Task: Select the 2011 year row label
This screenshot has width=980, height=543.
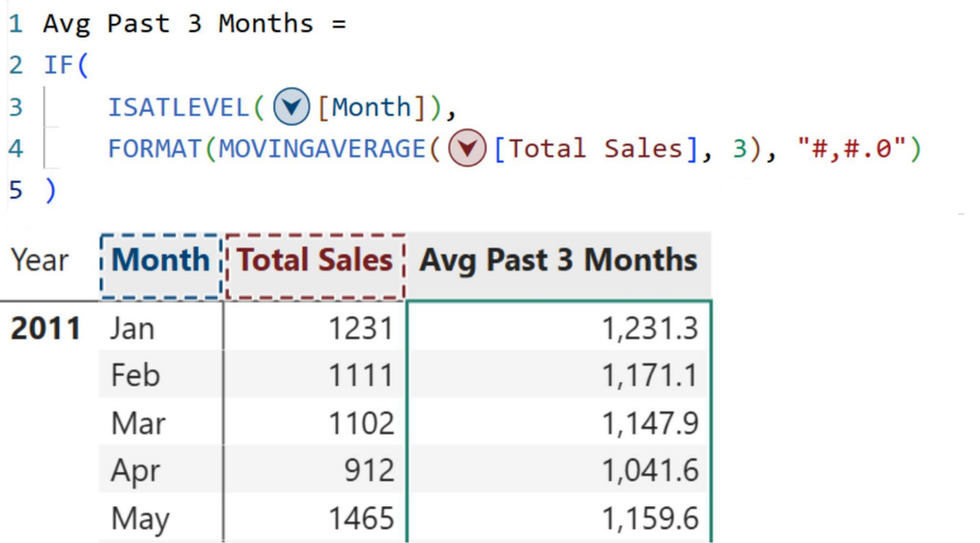Action: click(x=45, y=329)
